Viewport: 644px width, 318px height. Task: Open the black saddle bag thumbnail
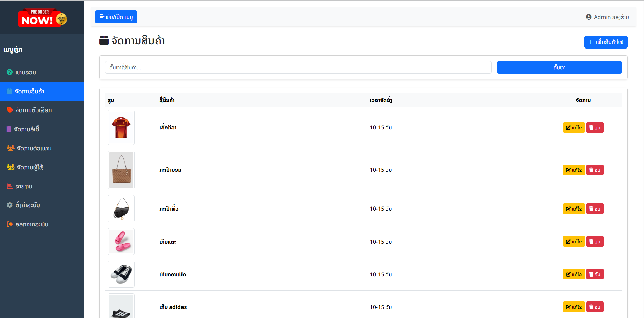tap(121, 209)
